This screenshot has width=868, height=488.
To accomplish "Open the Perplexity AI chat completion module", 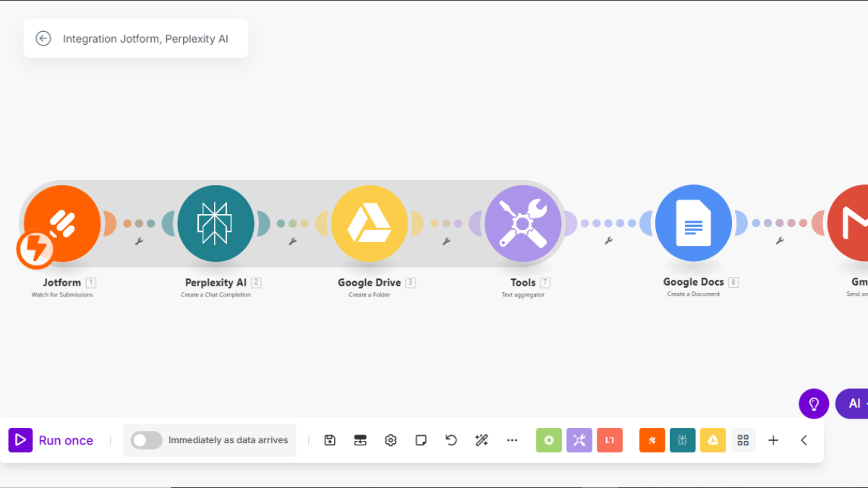I will point(216,223).
